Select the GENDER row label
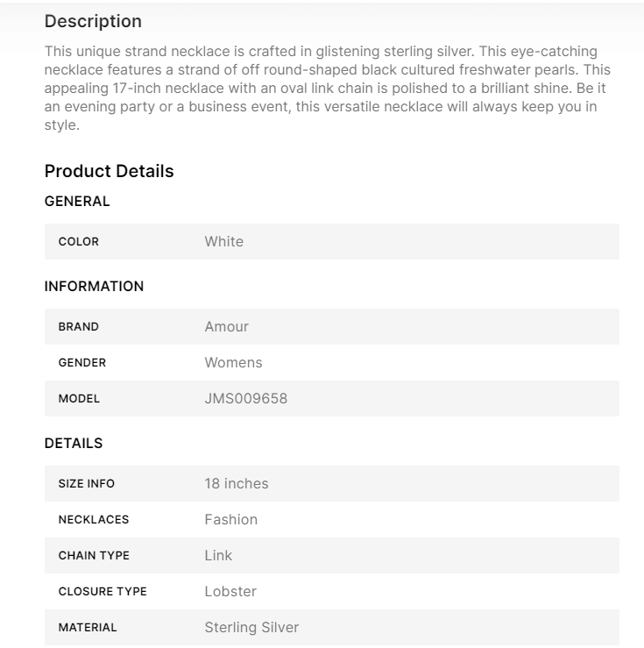The width and height of the screenshot is (644, 648). (x=82, y=363)
